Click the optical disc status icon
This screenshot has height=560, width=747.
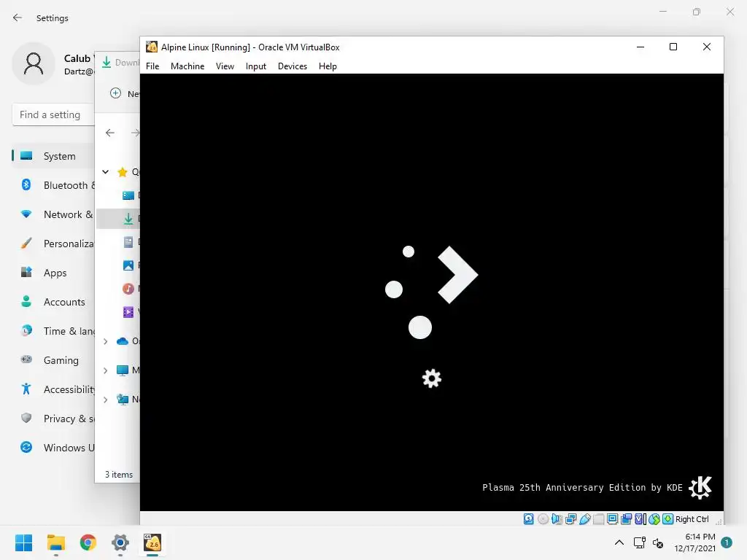(543, 519)
